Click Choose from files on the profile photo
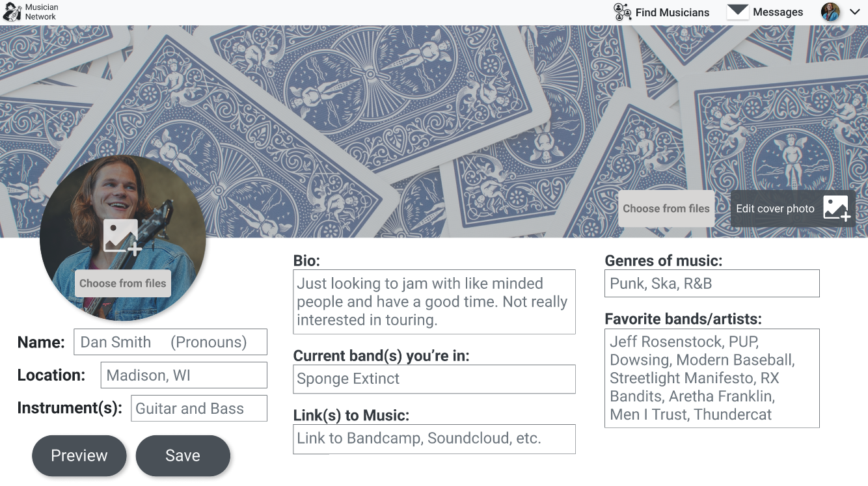This screenshot has height=486, width=868. point(123,284)
